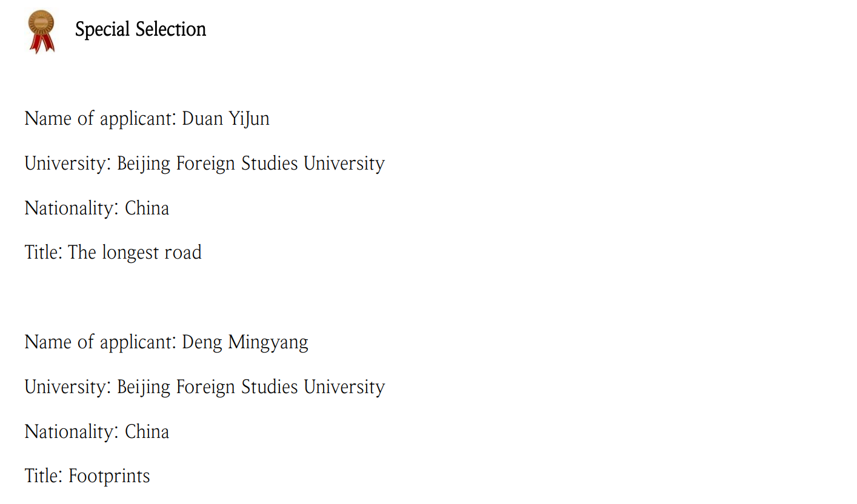Viewport: 857px width, 504px height.
Task: Click the word Selection in the heading
Action: [172, 29]
